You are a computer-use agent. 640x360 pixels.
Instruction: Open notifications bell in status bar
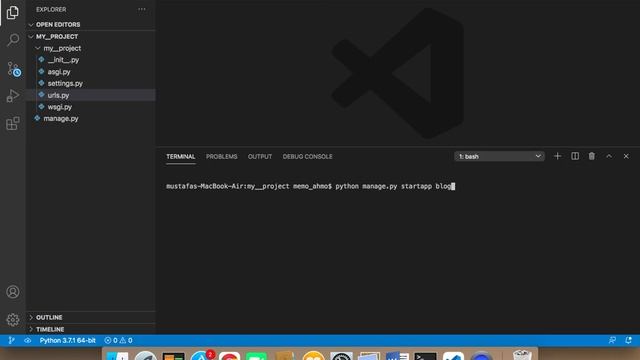coord(628,340)
